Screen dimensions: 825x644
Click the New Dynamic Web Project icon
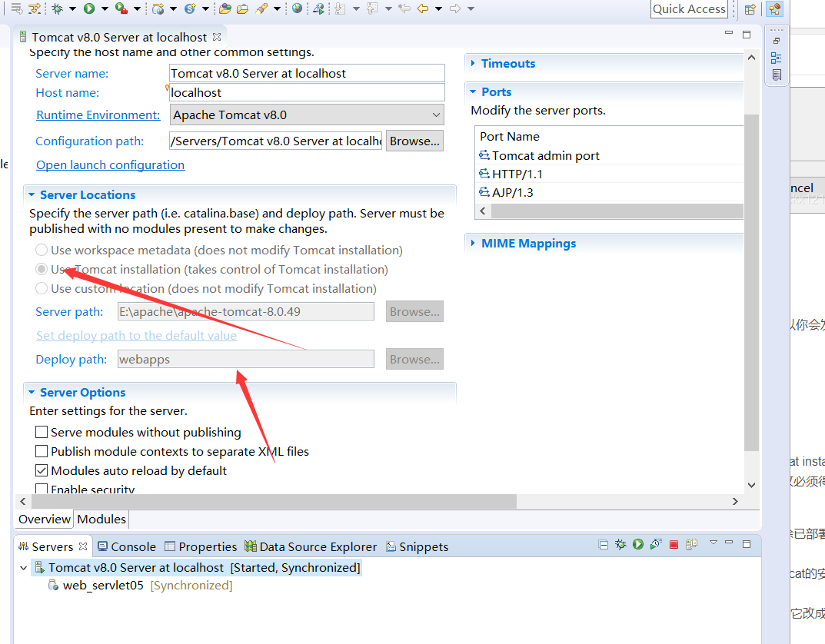[x=158, y=8]
